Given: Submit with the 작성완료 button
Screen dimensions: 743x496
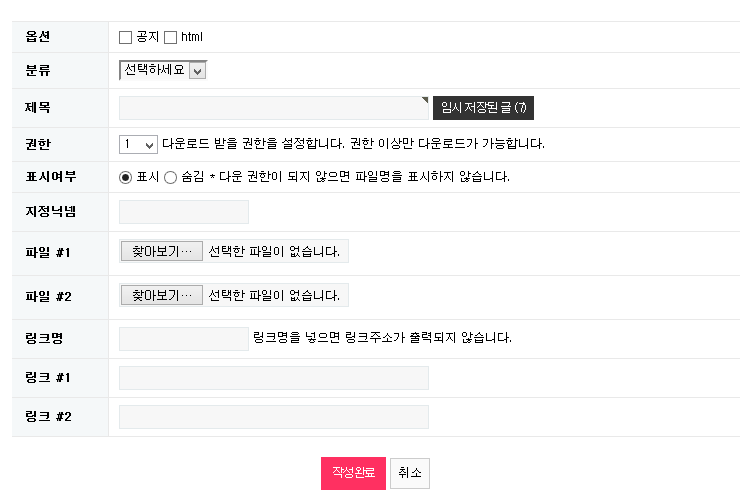Looking at the screenshot, I should pyautogui.click(x=353, y=473).
